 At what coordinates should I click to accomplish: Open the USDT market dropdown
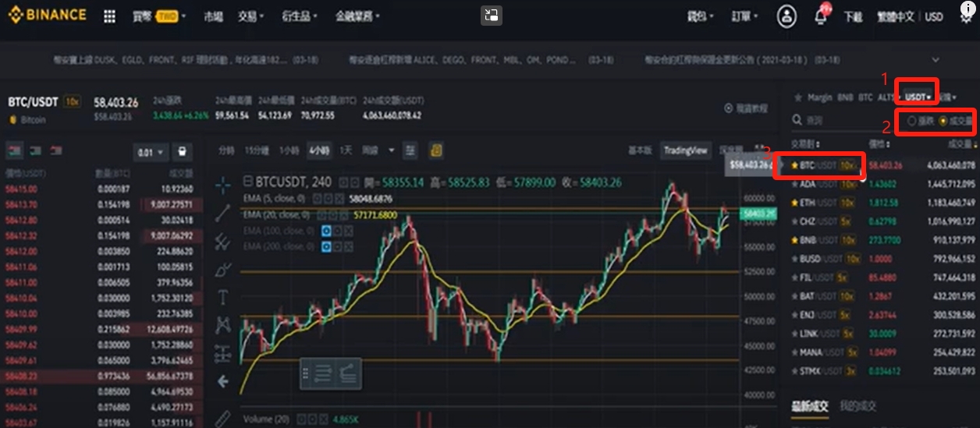coord(918,97)
